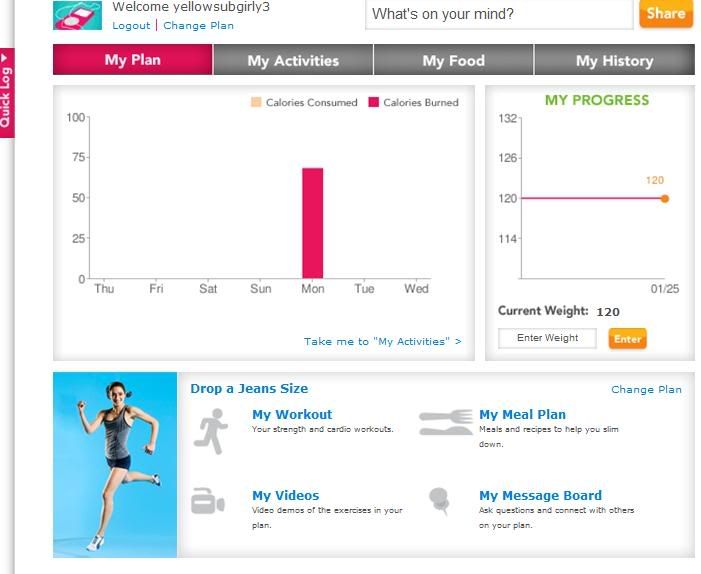This screenshot has width=701, height=574.
Task: Open the My Food tab
Action: click(453, 60)
